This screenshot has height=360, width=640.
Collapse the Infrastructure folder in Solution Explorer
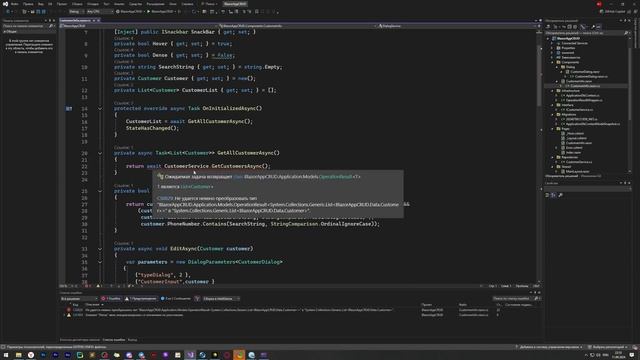[553, 91]
